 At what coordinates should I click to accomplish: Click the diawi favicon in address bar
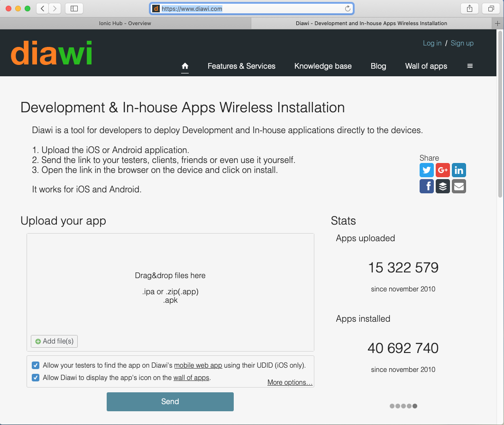pos(156,9)
